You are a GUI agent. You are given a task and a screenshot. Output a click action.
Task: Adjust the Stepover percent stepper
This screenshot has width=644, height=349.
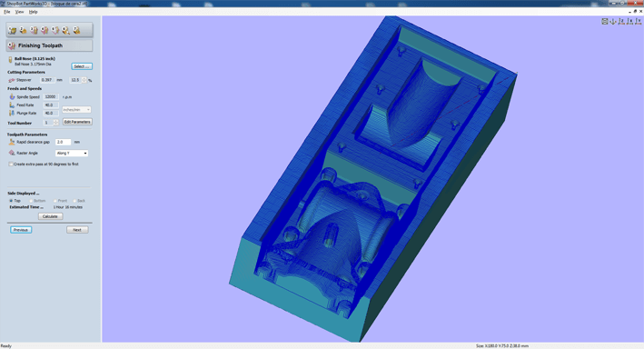84,80
